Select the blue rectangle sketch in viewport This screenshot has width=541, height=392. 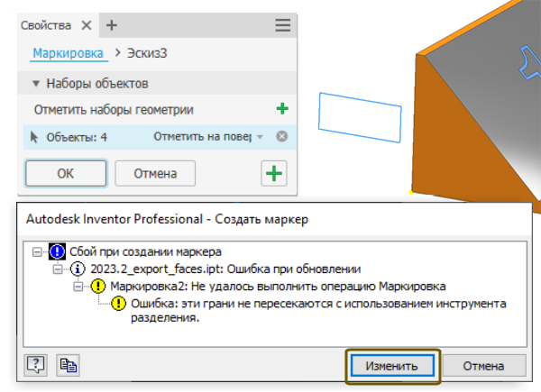point(360,117)
